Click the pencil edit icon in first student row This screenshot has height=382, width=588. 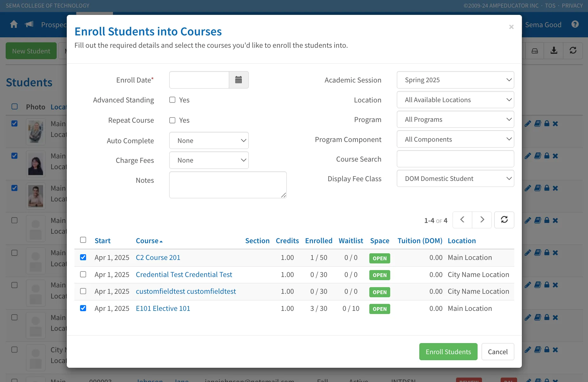[528, 124]
